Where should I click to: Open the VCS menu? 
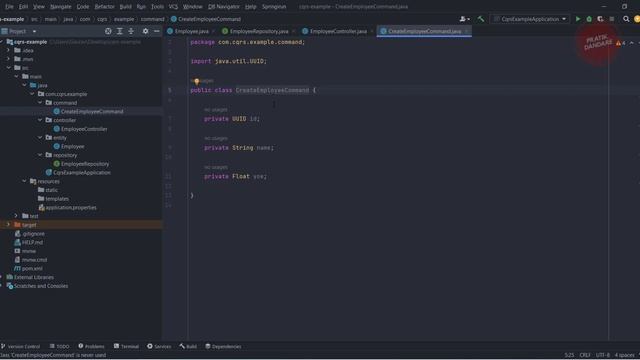173,7
